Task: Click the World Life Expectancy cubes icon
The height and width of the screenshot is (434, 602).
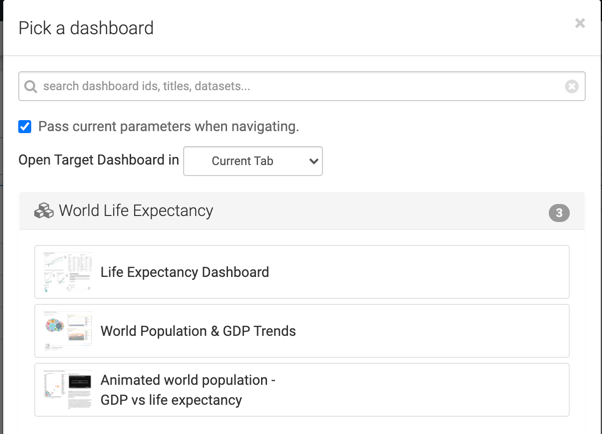Action: [44, 211]
